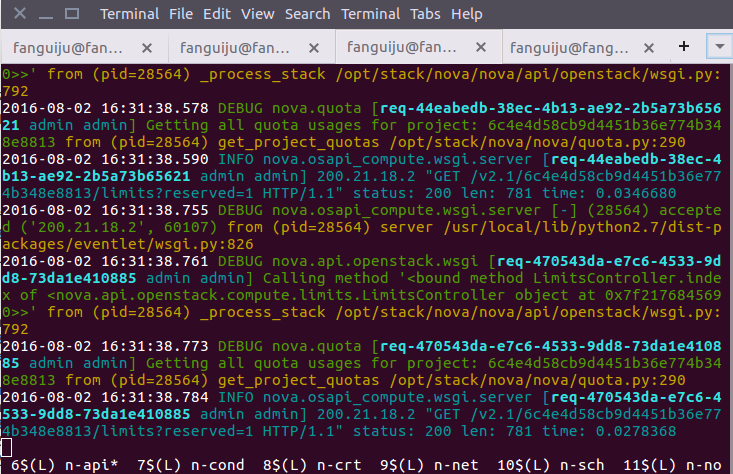Image resolution: width=733 pixels, height=474 pixels.
Task: Click the 11$(L) n-no screen window entry
Action: 672,465
